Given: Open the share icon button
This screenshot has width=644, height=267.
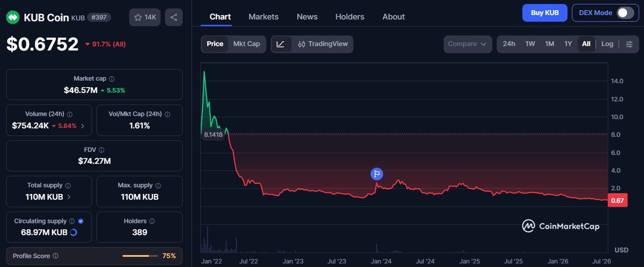Looking at the screenshot, I should pyautogui.click(x=174, y=17).
